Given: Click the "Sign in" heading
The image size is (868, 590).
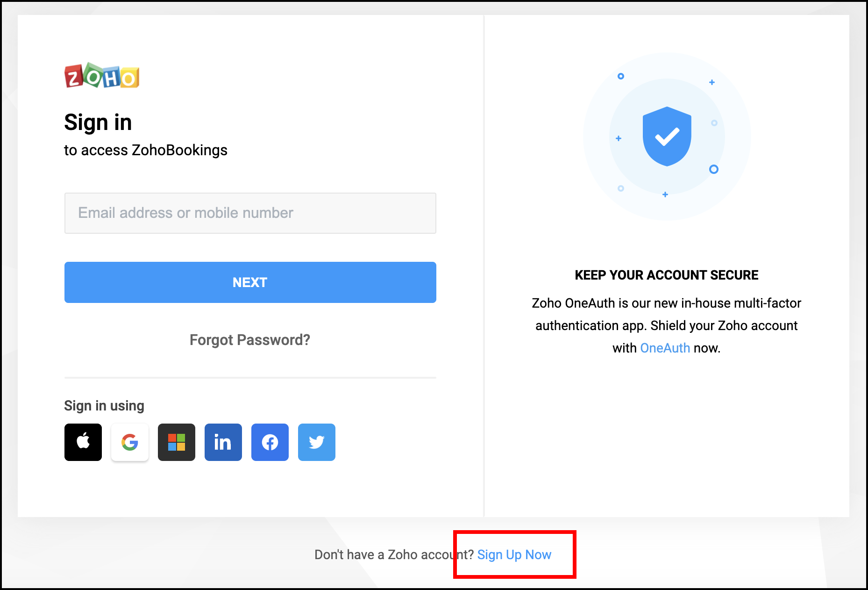Looking at the screenshot, I should click(x=98, y=122).
